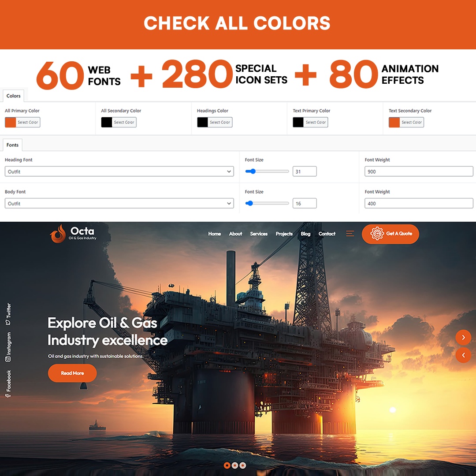Open the Twitter social link
Screen dimensions: 476x476
coord(8,314)
